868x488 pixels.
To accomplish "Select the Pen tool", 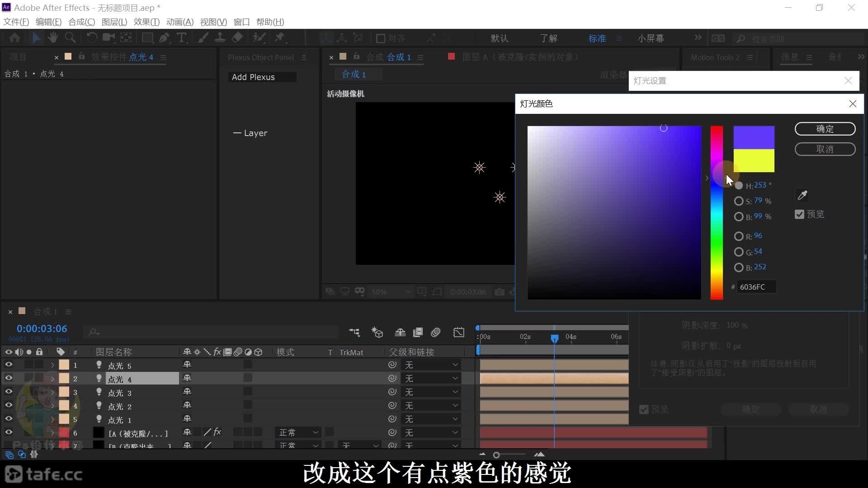I will 164,38.
